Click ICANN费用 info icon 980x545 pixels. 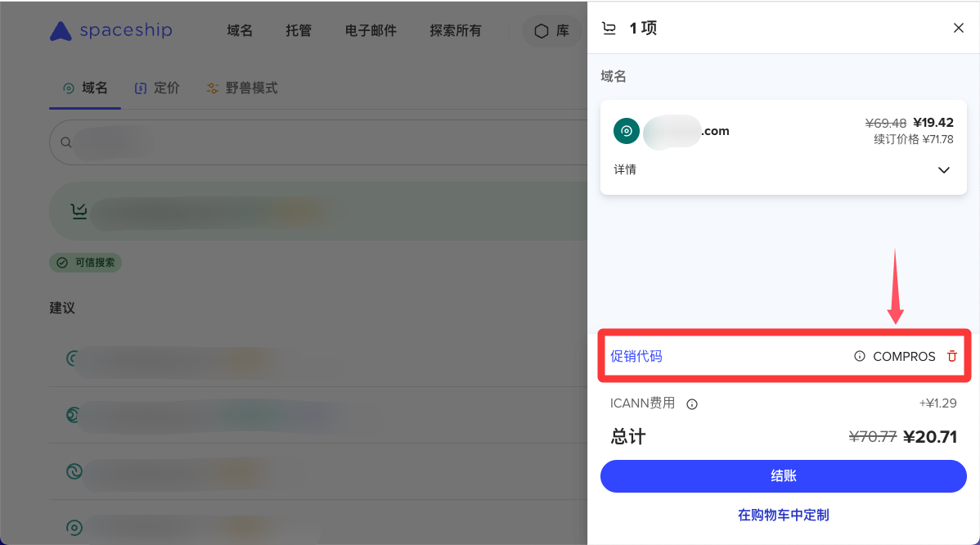click(692, 403)
